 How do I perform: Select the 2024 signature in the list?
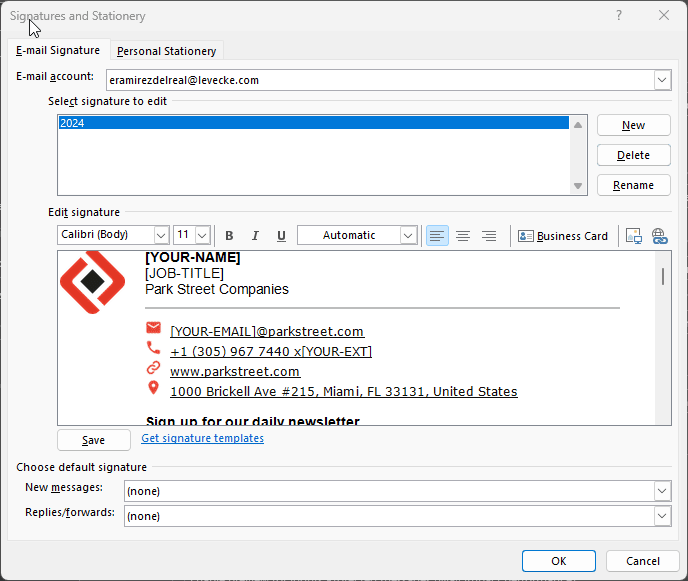click(314, 123)
